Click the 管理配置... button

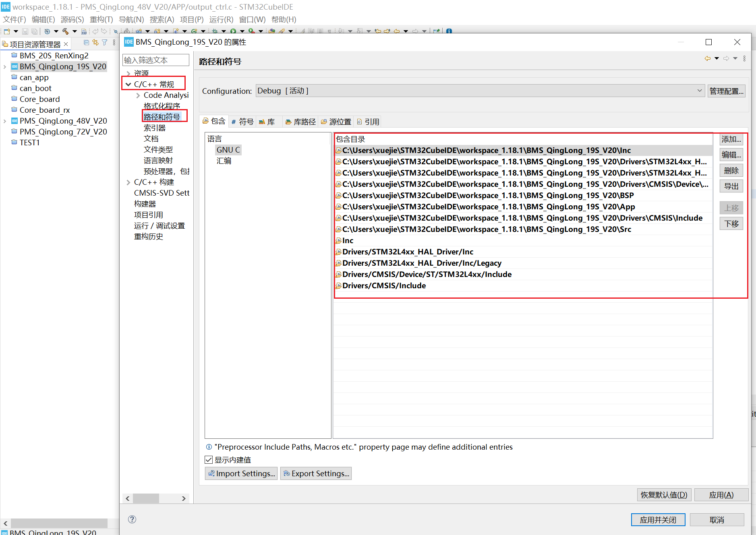727,91
